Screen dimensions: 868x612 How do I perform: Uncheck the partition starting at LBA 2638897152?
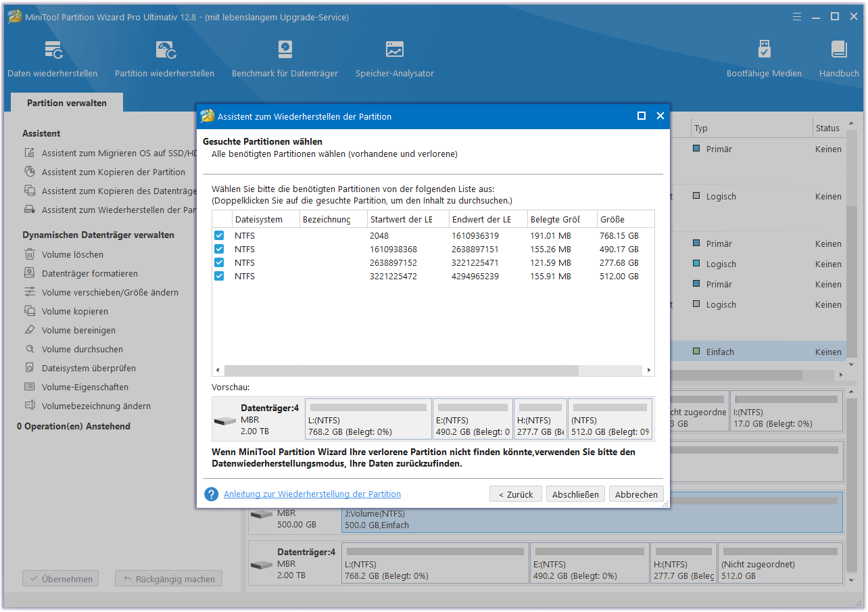(x=219, y=262)
